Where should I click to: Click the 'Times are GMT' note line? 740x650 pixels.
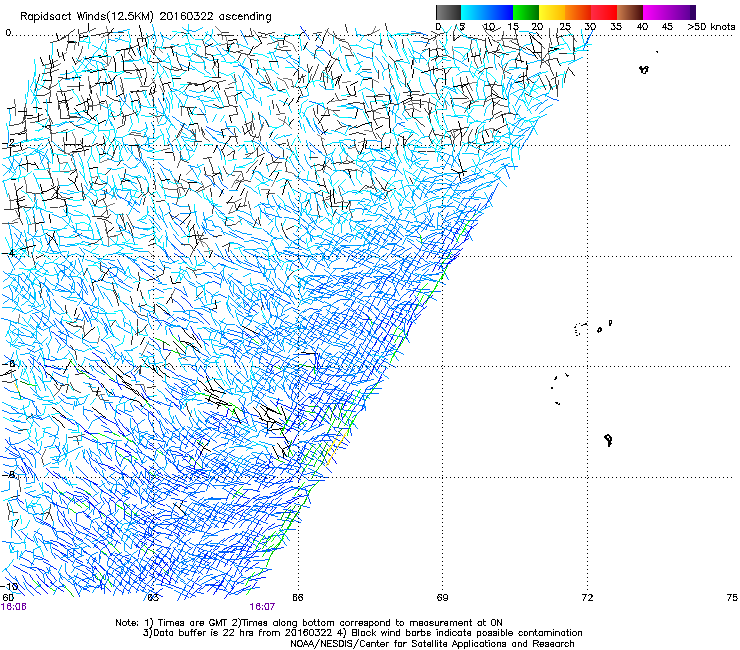tap(309, 623)
